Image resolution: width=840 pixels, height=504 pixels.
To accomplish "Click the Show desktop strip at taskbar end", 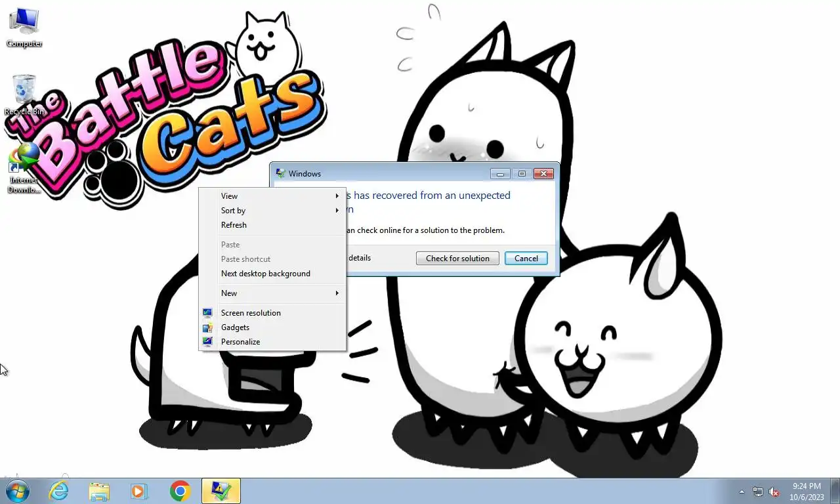I will tap(835, 492).
